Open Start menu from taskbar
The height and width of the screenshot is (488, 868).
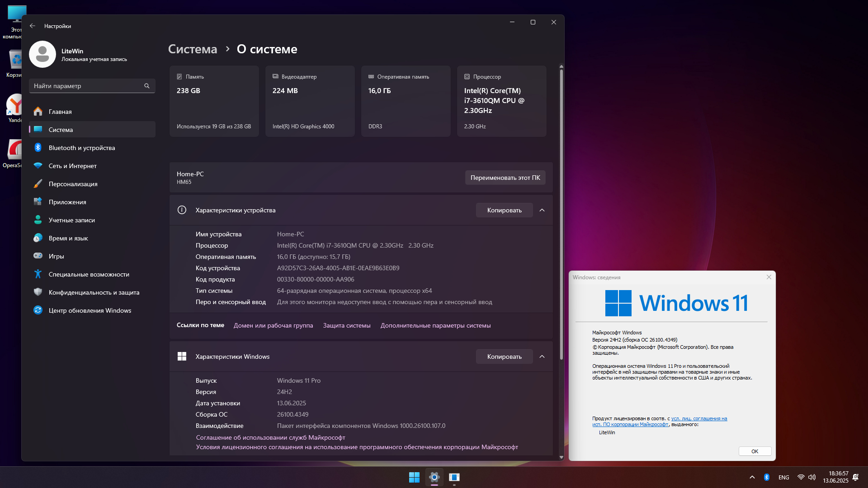tap(414, 477)
